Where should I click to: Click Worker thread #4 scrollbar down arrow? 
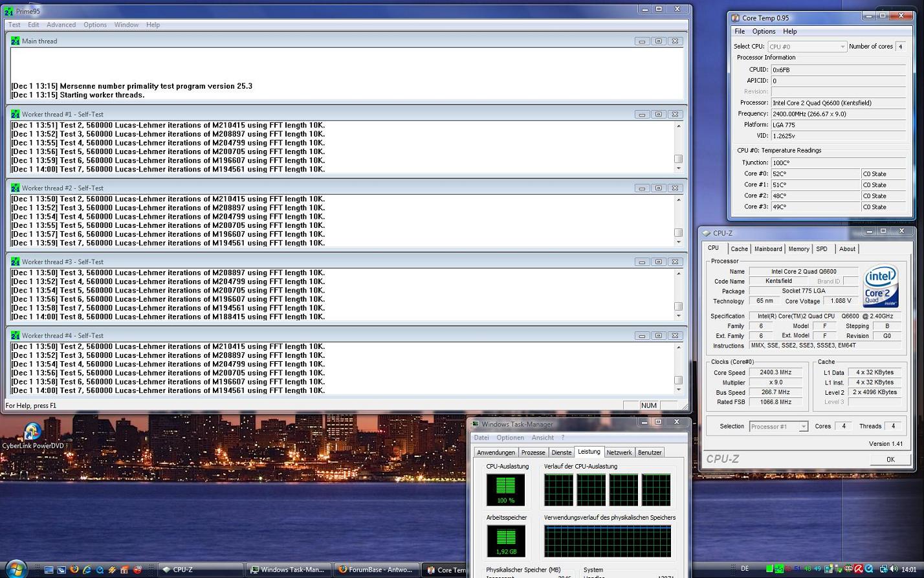678,390
